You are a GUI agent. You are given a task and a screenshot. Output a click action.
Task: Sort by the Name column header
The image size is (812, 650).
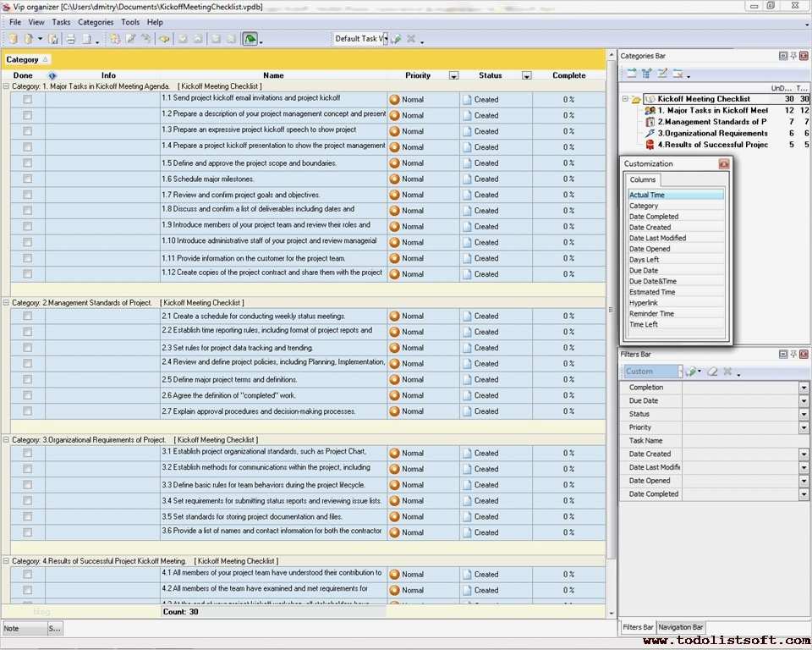(x=273, y=75)
